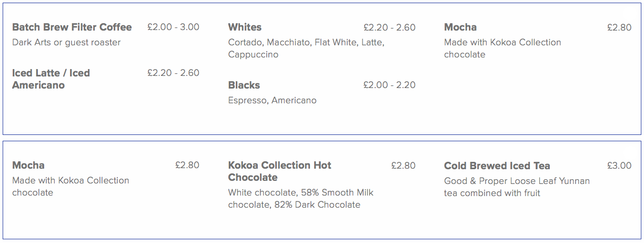Click the Whites menu heading
Viewport: 644px width, 243px height.
tap(245, 27)
